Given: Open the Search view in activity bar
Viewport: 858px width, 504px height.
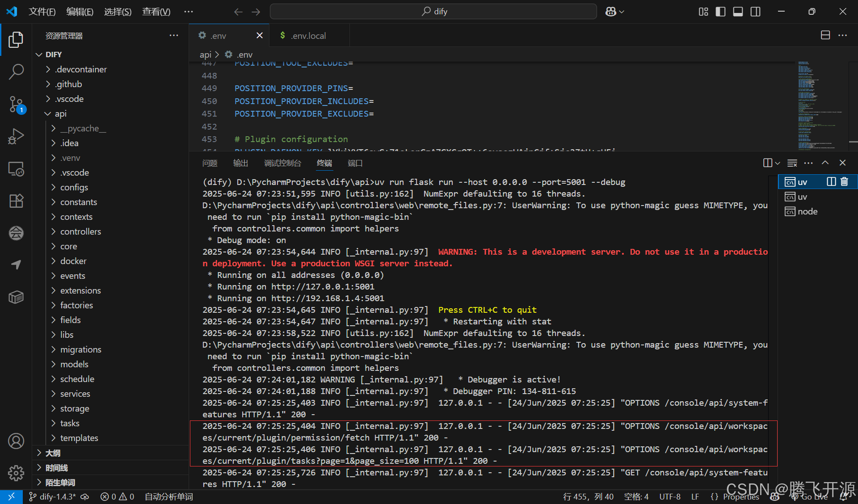Looking at the screenshot, I should (16, 71).
